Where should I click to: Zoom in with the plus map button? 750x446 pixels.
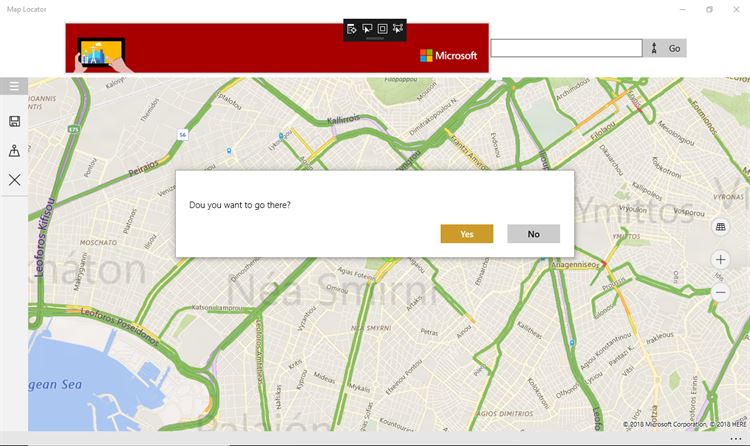(720, 260)
